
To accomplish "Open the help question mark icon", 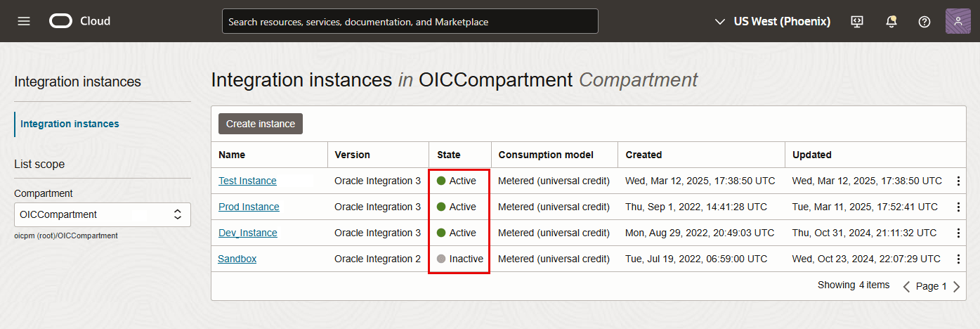I will 925,21.
